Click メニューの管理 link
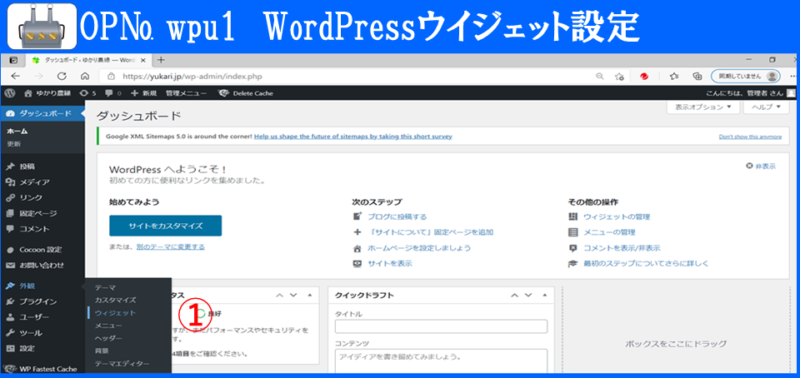This screenshot has height=378, width=800. [x=609, y=233]
